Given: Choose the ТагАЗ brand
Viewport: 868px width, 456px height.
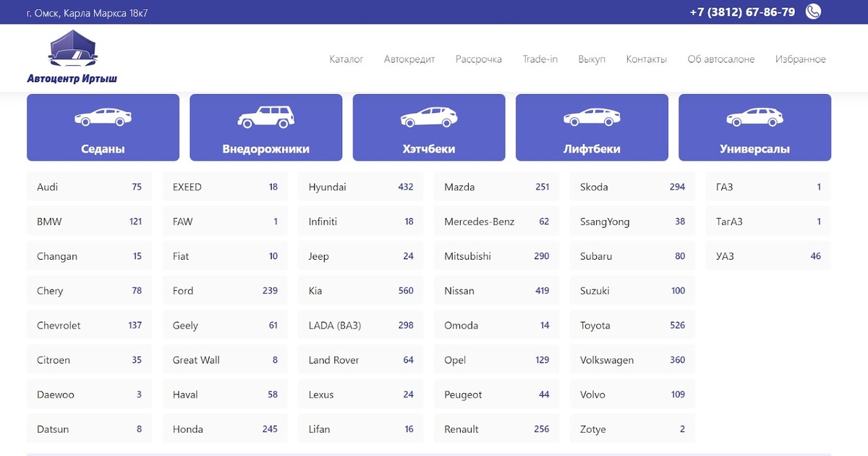Looking at the screenshot, I should (768, 221).
